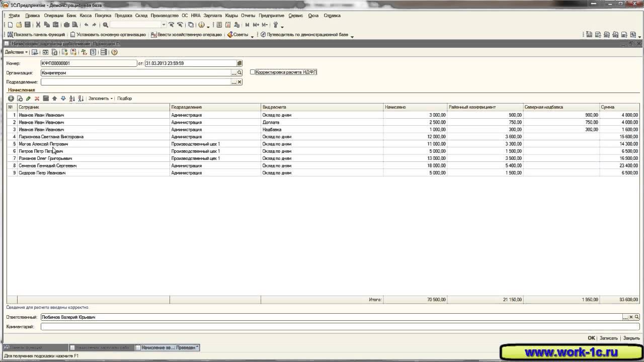Clear the Подразделение field with X button
Viewport: 644px width, 362px height.
coord(239,82)
